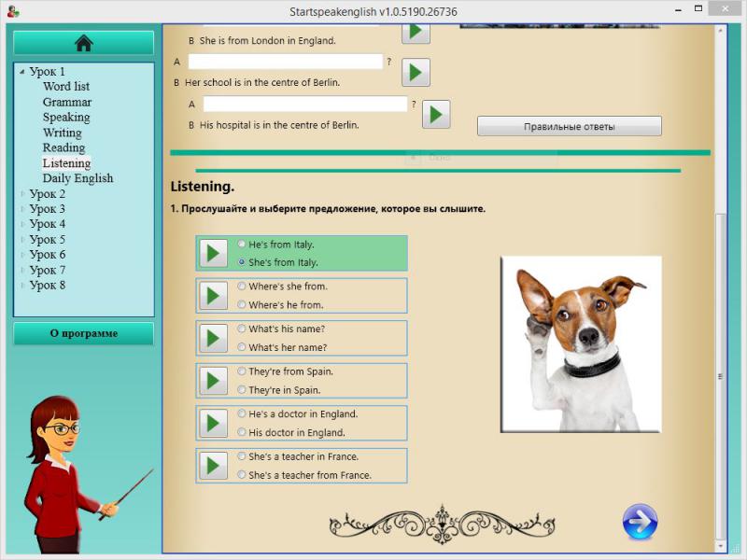Click the text "His hospital is in the centre of Berlin."
Viewport: 747px width, 560px height.
(x=279, y=125)
